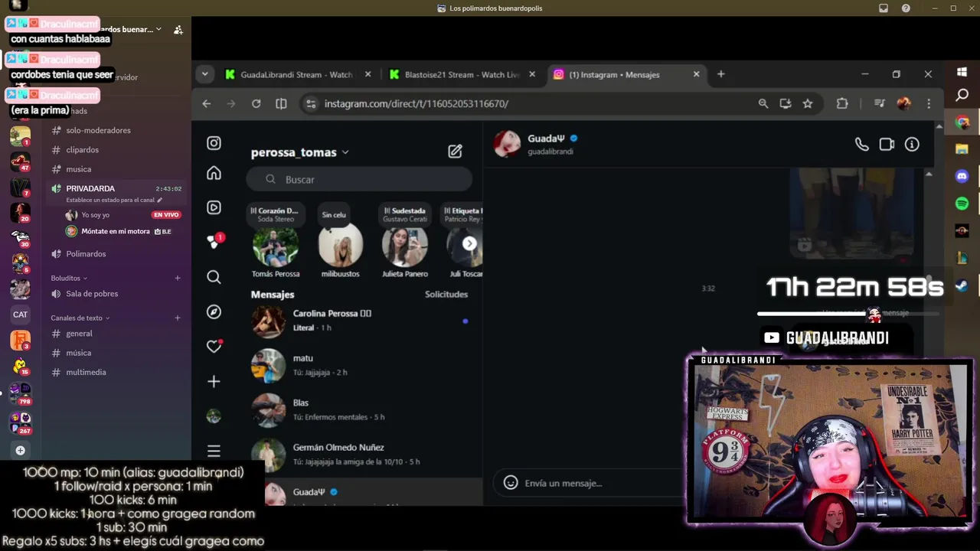Open Instagram notifications heart icon
980x551 pixels.
[x=214, y=346]
